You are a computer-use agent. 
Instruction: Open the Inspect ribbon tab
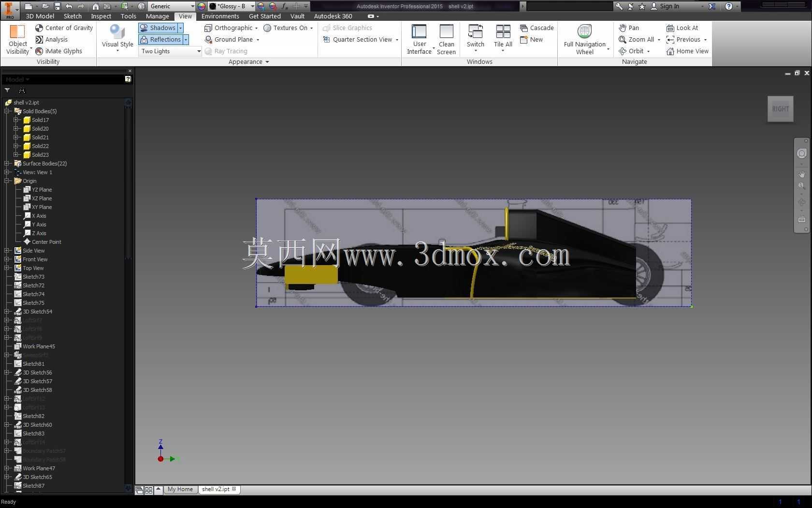click(x=101, y=16)
